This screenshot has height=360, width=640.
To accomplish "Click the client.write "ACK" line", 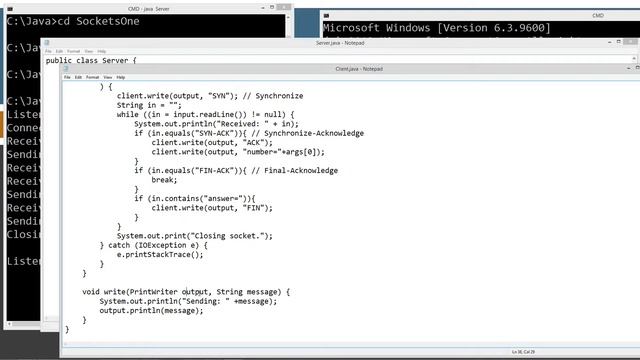I will pyautogui.click(x=212, y=142).
